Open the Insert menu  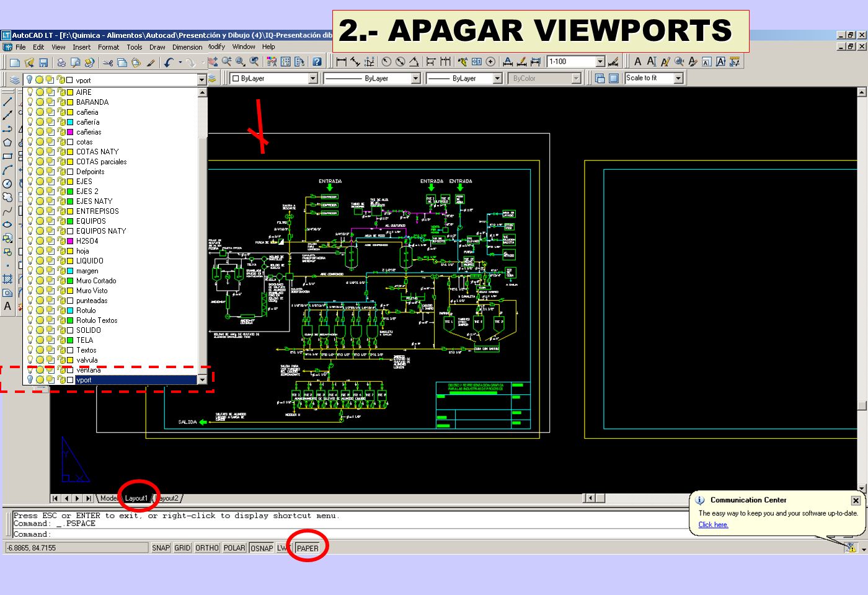pos(81,47)
